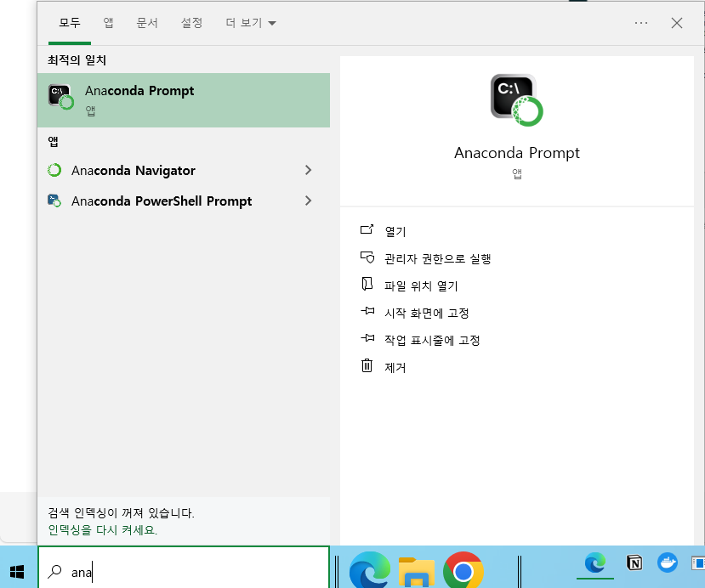Choose 작업 표시줄에 고정
This screenshot has height=588, width=705.
click(x=432, y=340)
